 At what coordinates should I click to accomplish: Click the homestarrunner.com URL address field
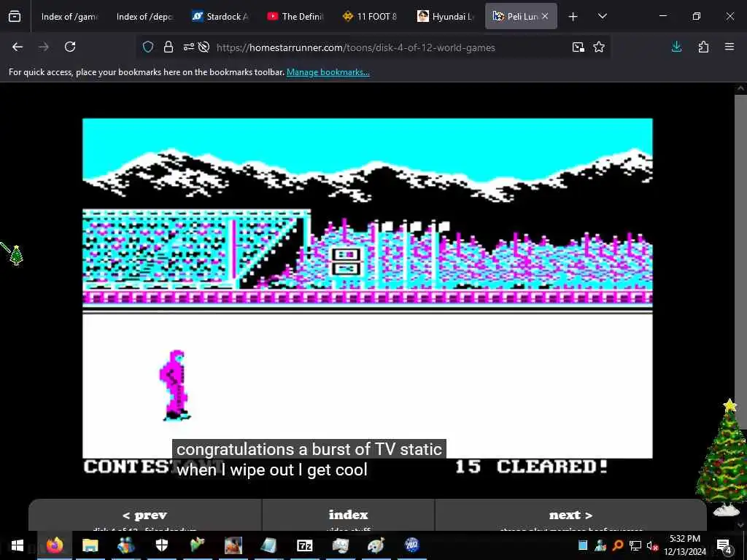pos(355,47)
